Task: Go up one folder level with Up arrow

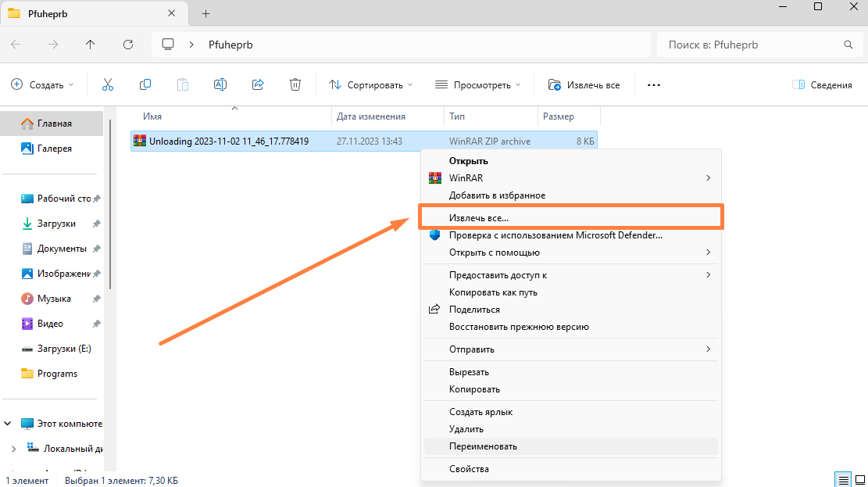Action: (91, 45)
